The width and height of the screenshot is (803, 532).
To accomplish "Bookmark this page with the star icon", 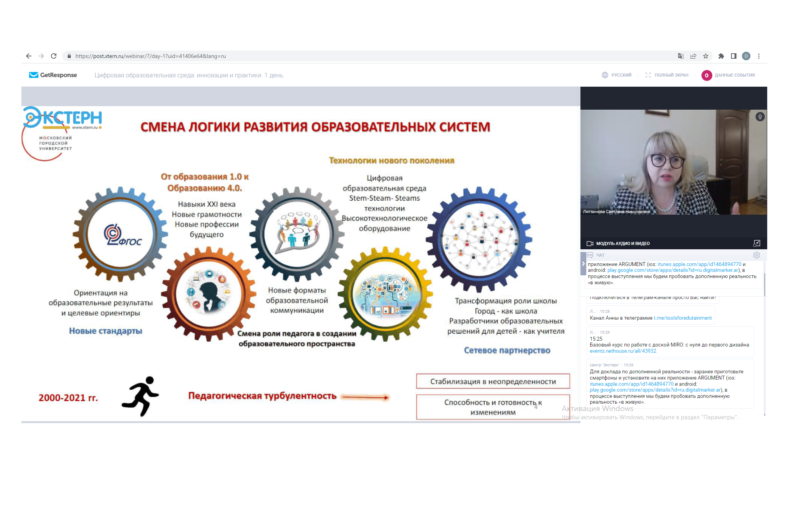I will (x=706, y=56).
